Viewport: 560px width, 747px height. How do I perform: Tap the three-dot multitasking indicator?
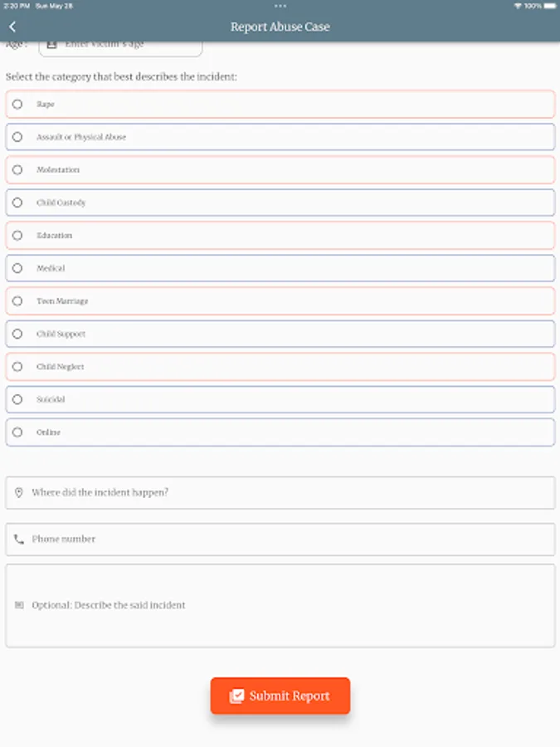(x=280, y=6)
